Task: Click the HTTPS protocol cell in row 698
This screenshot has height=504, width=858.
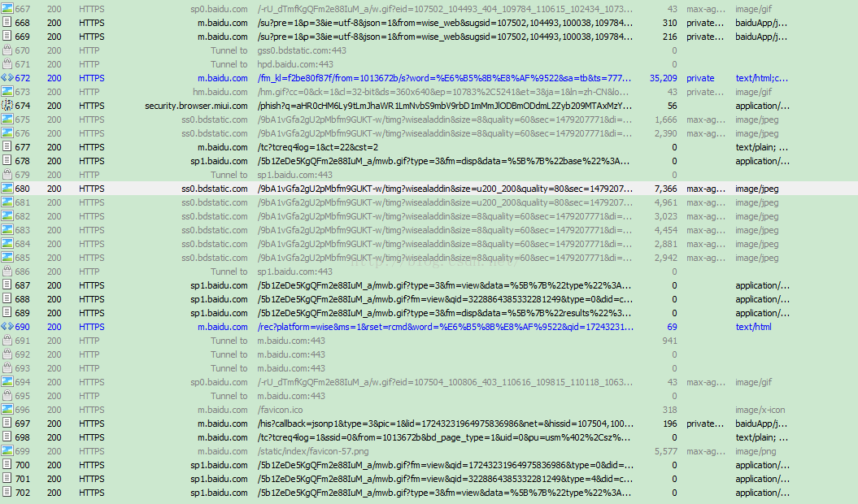Action: pyautogui.click(x=91, y=437)
